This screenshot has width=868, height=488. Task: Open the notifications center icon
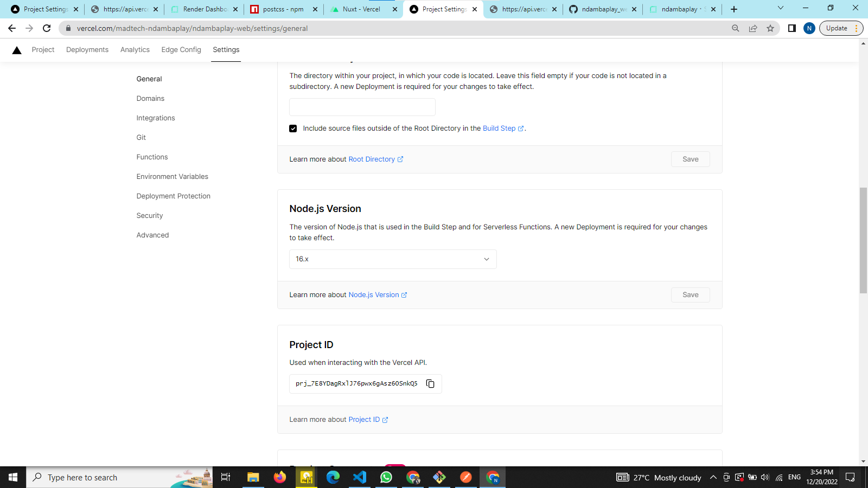click(x=850, y=477)
